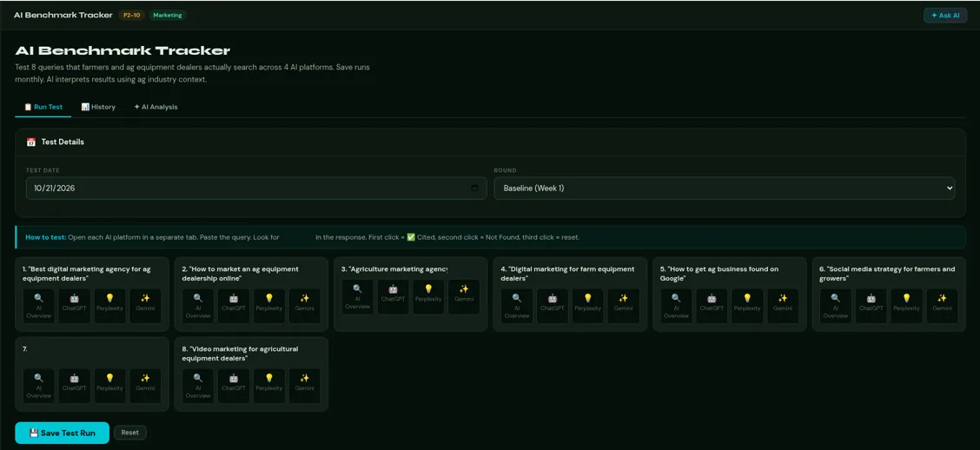Click the P2-10 badge in header
Viewport: 980px width, 450px height.
(x=131, y=15)
